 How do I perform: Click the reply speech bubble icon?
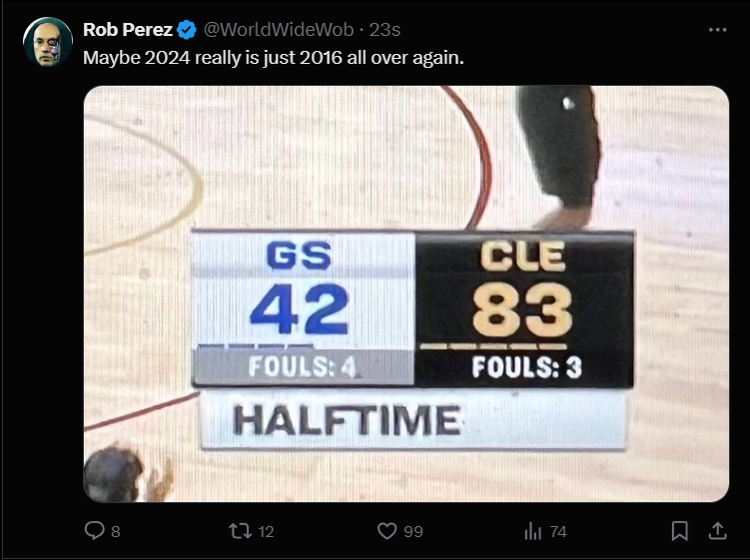tap(95, 531)
